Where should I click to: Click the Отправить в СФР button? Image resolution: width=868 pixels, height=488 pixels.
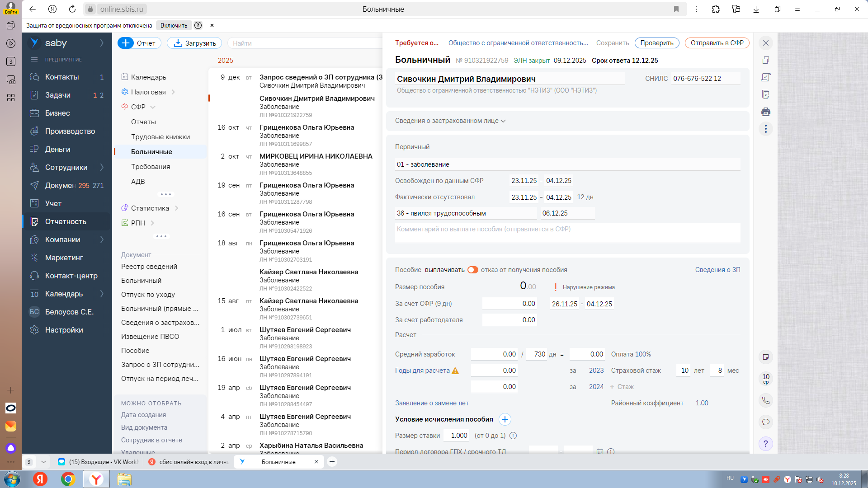click(717, 43)
